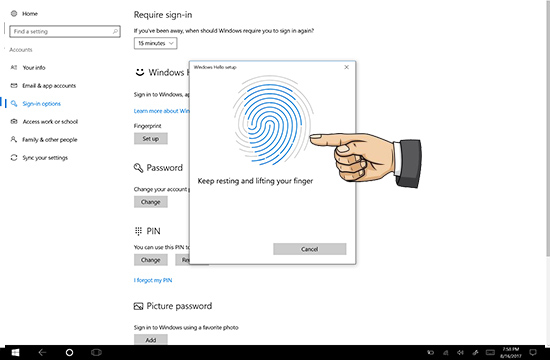Click Change button under Password
This screenshot has height=360, width=550.
point(150,202)
